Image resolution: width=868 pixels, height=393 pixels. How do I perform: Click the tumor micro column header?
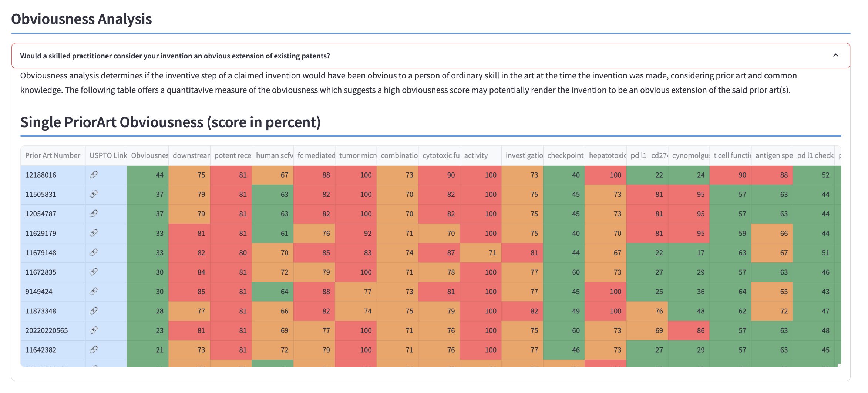point(357,155)
